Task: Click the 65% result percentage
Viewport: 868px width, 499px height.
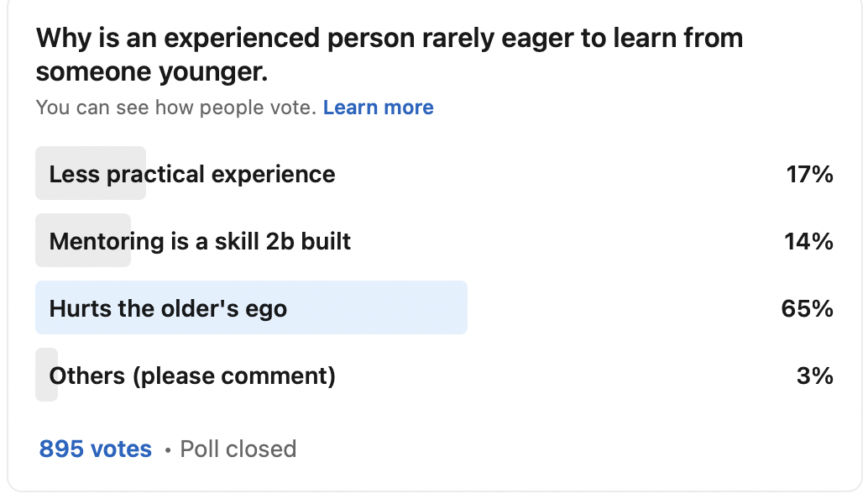Action: [807, 308]
